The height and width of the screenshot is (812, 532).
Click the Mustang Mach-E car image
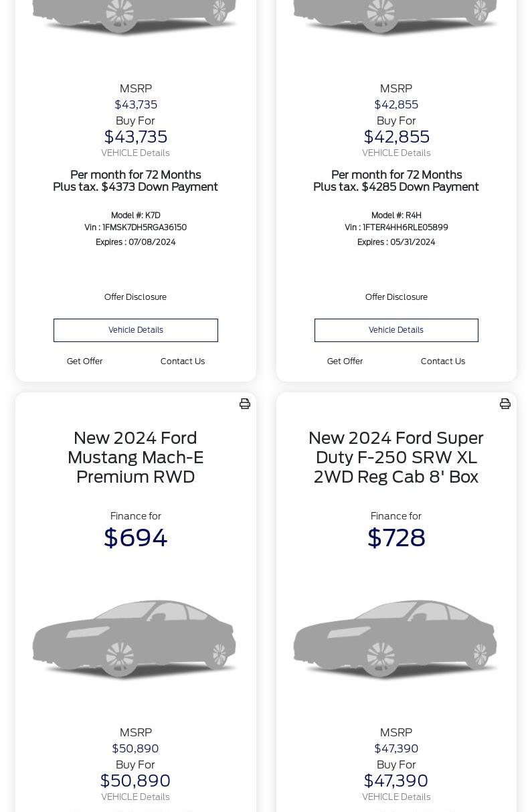(135, 639)
